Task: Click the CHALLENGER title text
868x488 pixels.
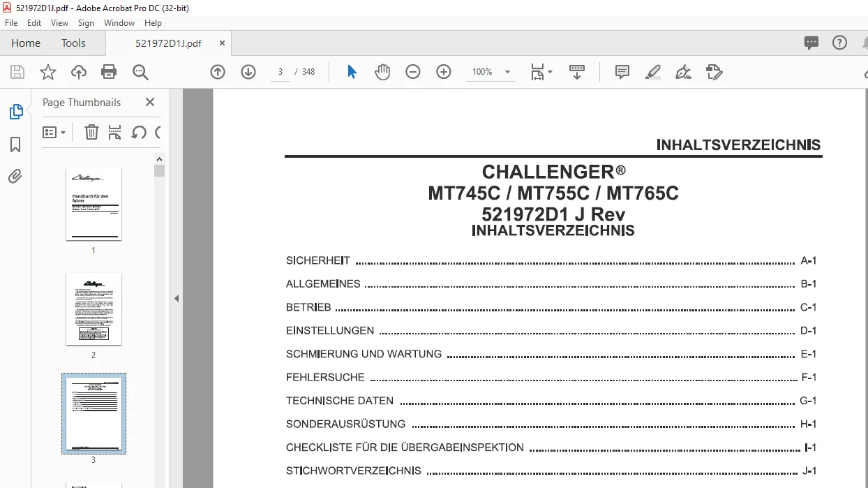Action: click(x=553, y=172)
